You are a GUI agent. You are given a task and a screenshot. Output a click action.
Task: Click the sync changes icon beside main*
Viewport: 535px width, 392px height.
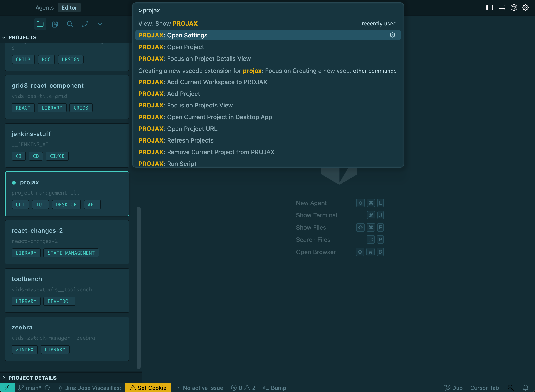click(x=47, y=388)
